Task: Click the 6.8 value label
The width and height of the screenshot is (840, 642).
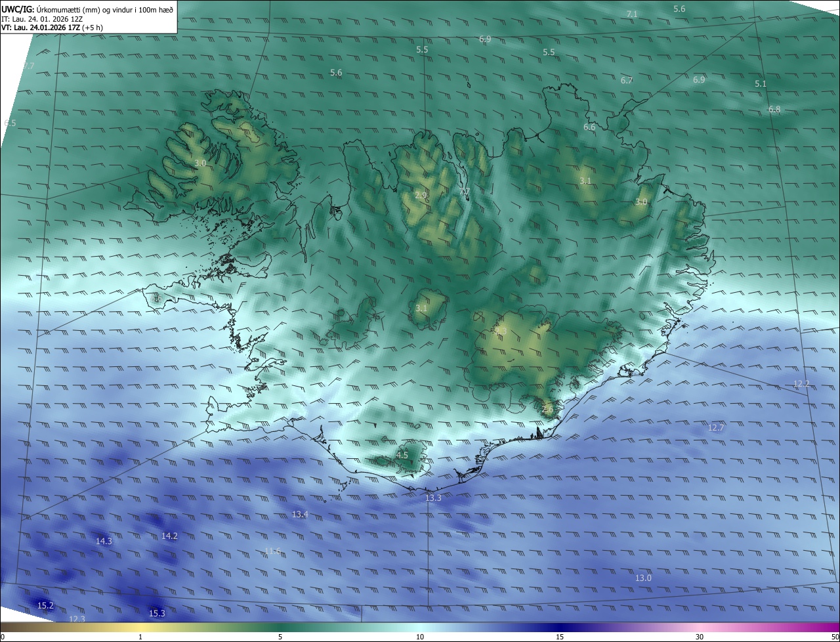Action: (774, 110)
